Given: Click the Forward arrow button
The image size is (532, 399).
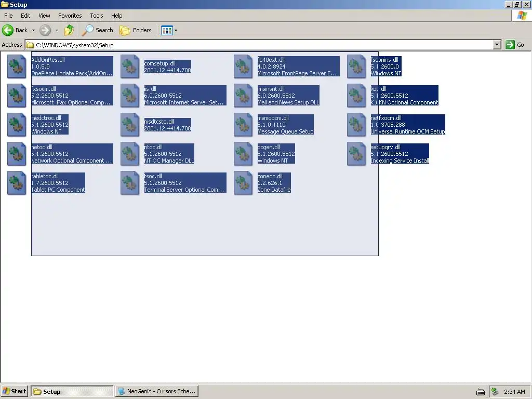Looking at the screenshot, I should [45, 30].
